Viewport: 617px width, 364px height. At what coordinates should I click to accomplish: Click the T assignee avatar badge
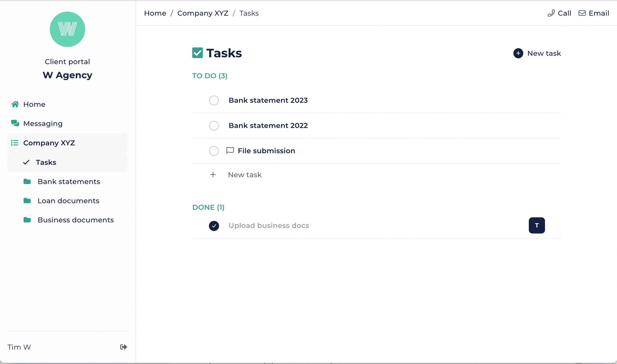tap(537, 225)
